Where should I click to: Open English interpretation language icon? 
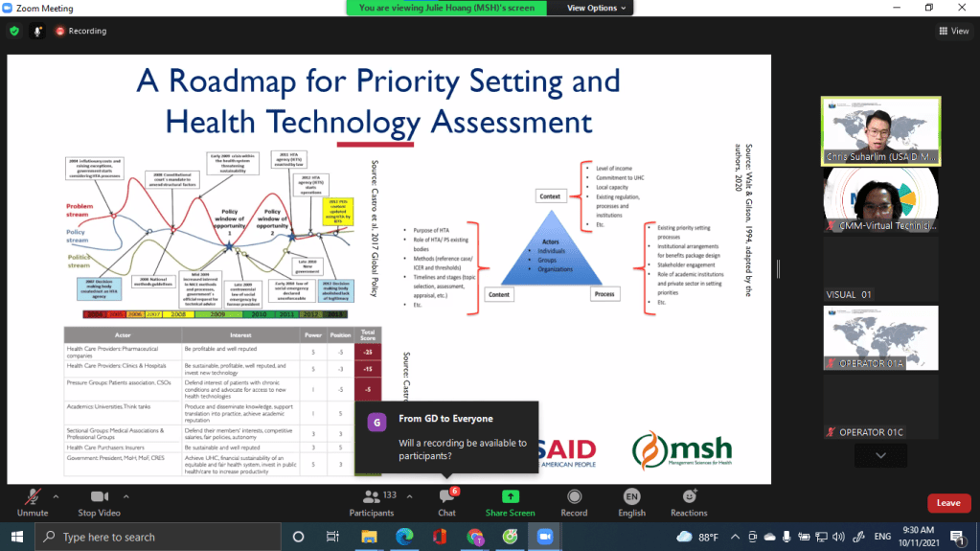(631, 502)
